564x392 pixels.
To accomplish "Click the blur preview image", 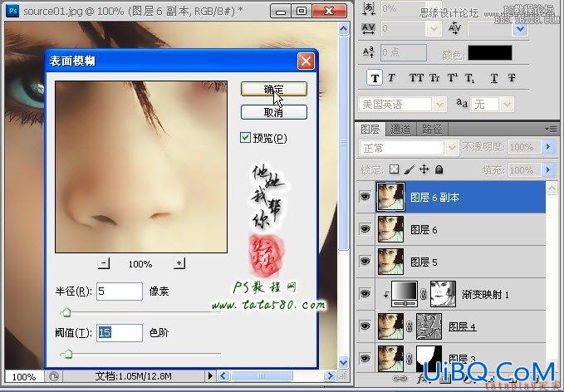I will 141,166.
